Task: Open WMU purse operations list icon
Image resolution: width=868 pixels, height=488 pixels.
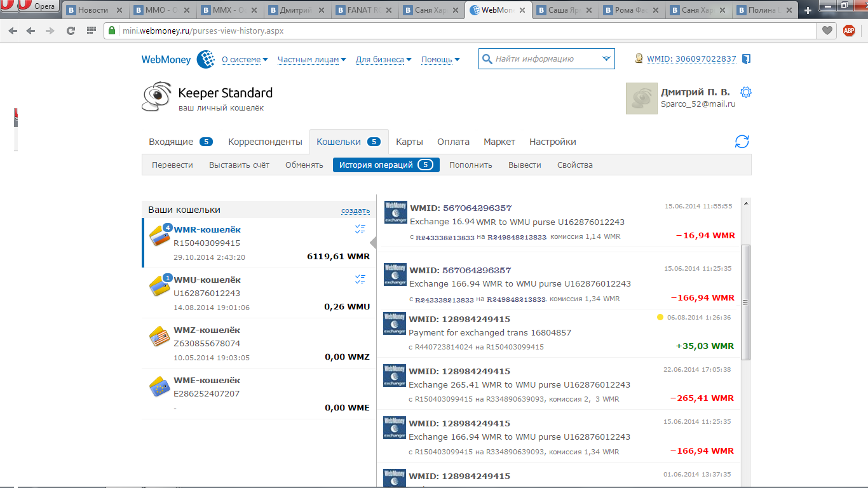Action: 360,279
